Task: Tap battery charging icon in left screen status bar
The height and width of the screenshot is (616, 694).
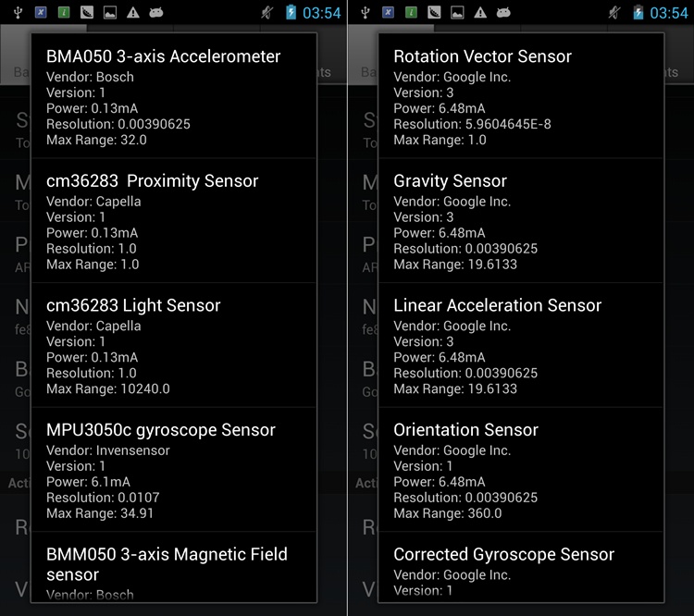Action: point(291,12)
